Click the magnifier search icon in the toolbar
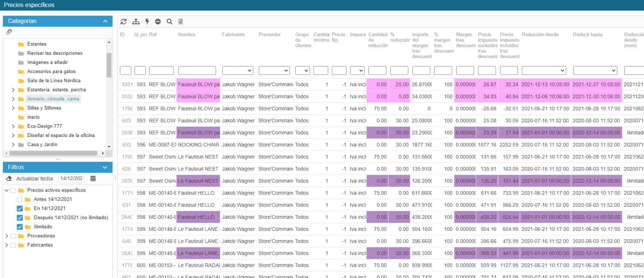Screen dimensions: 644x278 point(170,22)
